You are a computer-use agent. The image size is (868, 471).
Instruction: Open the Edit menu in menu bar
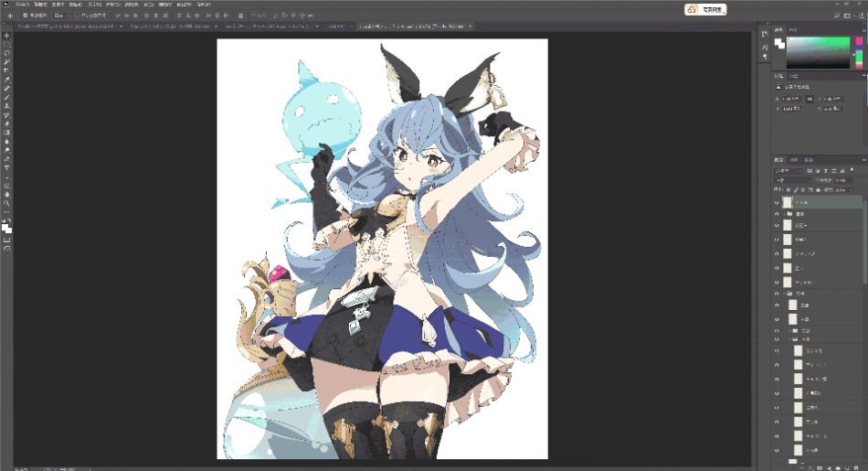[x=40, y=5]
